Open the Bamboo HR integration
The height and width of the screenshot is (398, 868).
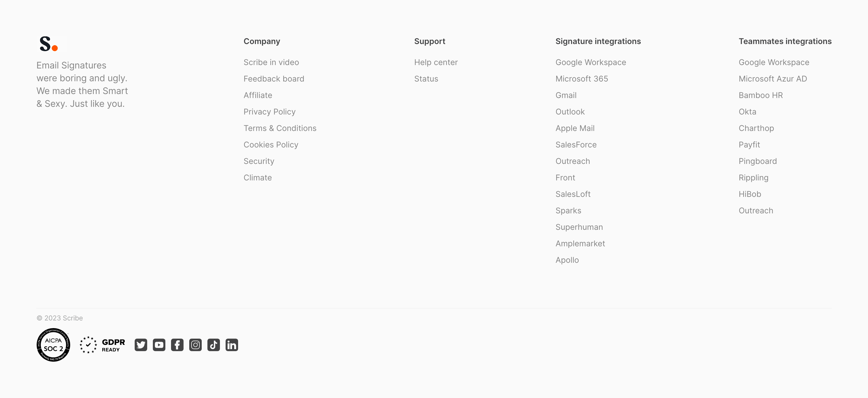click(x=761, y=95)
